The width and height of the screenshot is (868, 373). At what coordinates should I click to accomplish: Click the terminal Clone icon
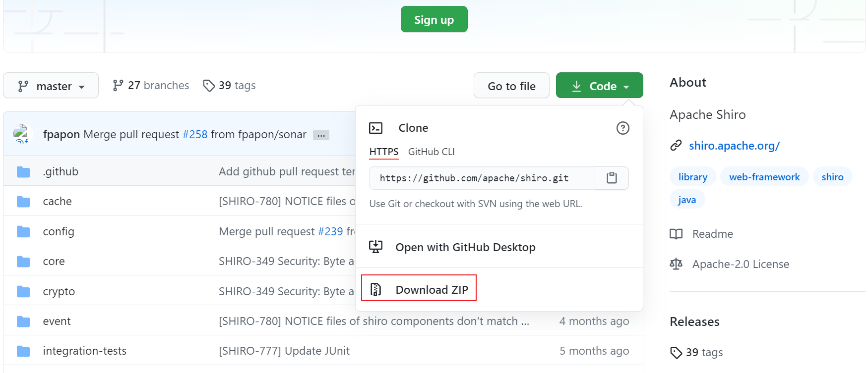[376, 128]
